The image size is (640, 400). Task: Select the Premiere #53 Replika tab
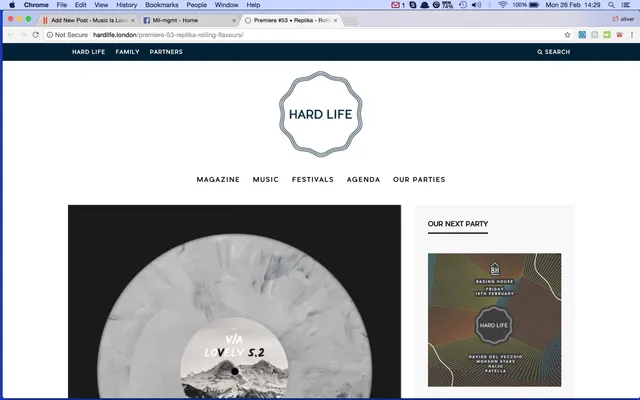pos(290,20)
